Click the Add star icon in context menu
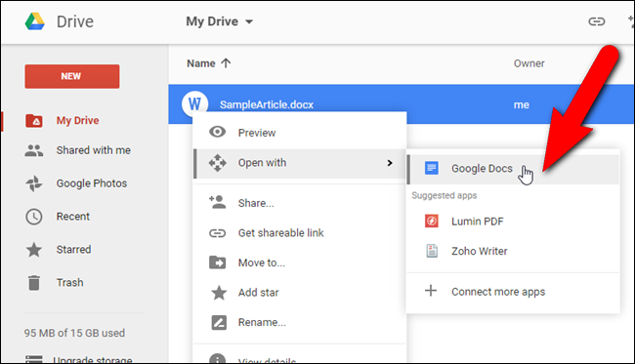Viewport: 635px width, 364px height. [219, 293]
